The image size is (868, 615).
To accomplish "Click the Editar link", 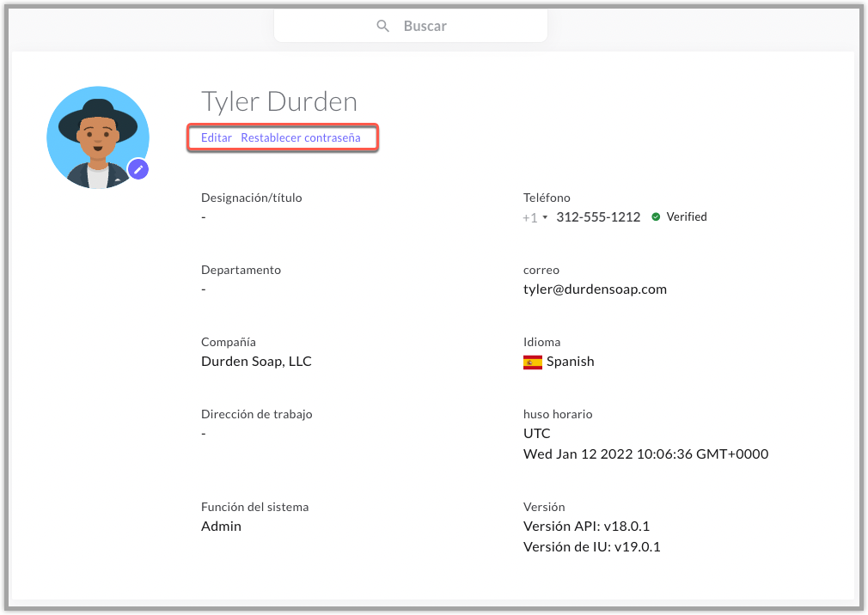I will tap(217, 137).
